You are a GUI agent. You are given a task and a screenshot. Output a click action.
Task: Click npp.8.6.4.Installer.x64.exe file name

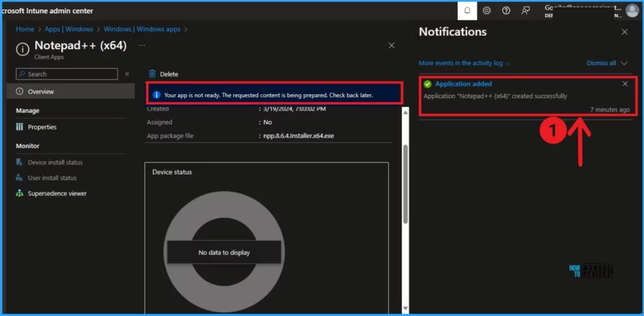click(x=299, y=136)
